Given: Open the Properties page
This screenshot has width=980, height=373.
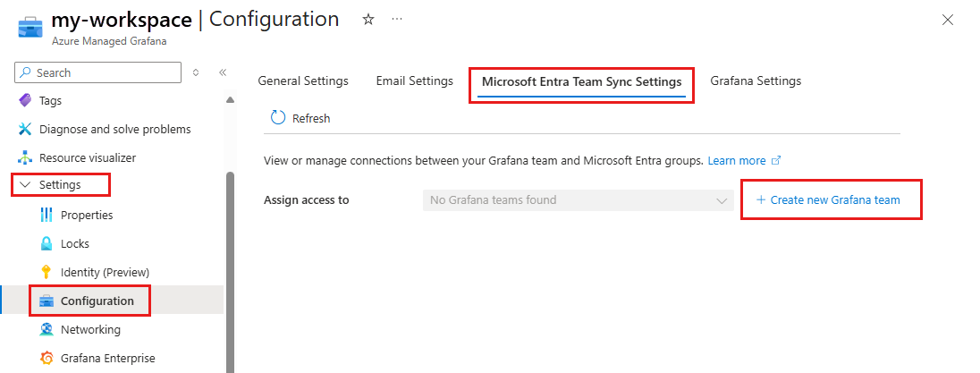Looking at the screenshot, I should point(87,216).
